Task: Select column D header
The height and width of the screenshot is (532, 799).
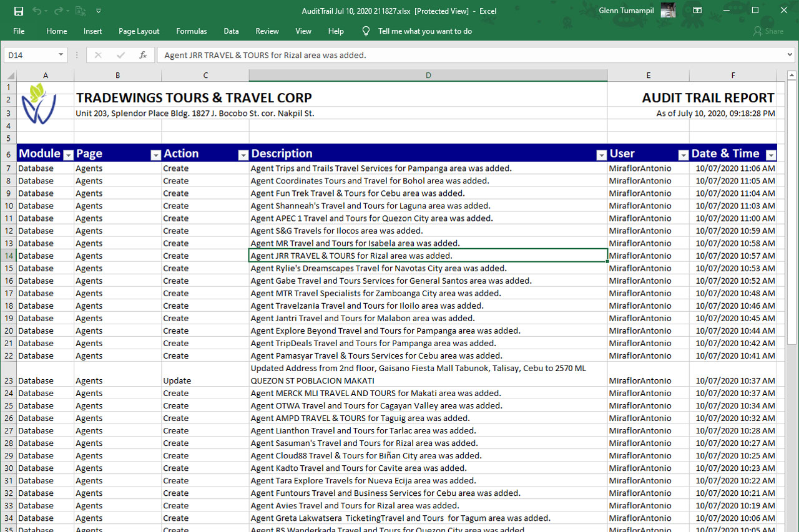Action: point(428,75)
